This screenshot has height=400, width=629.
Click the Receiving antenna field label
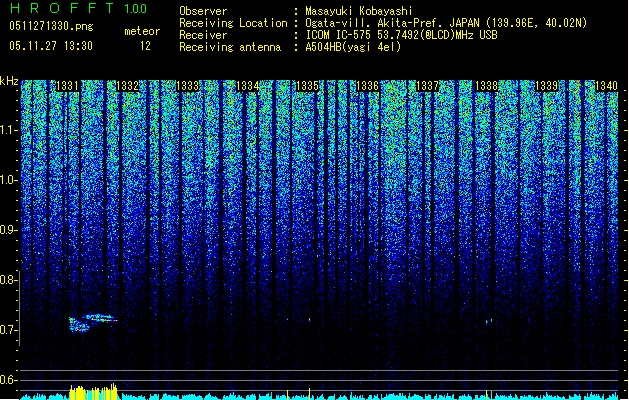click(x=230, y=47)
